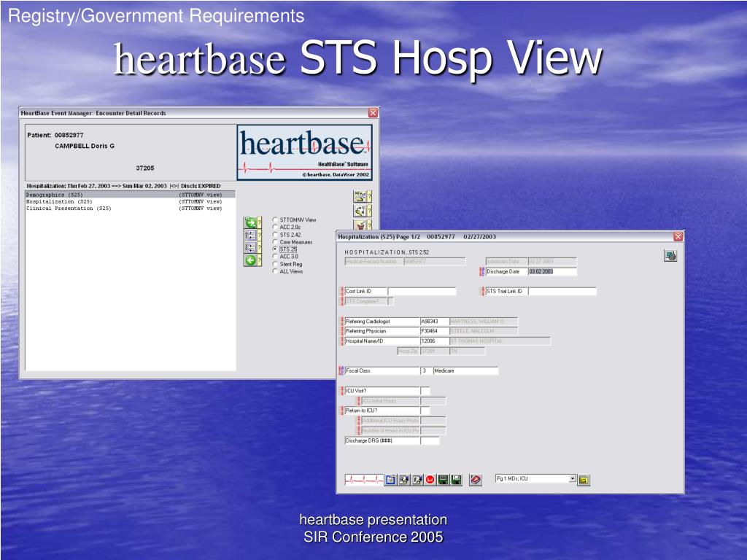Click the Fiscal Class code field showing 3

tap(426, 370)
